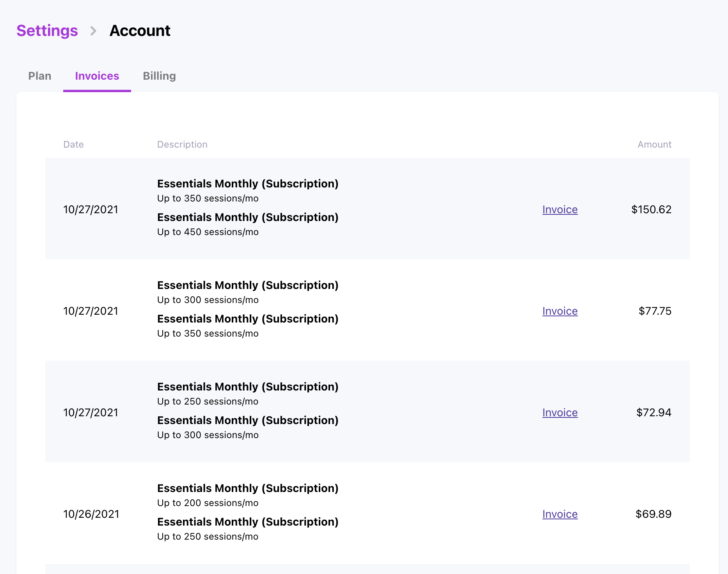Click the Description column header
Viewport: 728px width, 574px height.
point(182,144)
